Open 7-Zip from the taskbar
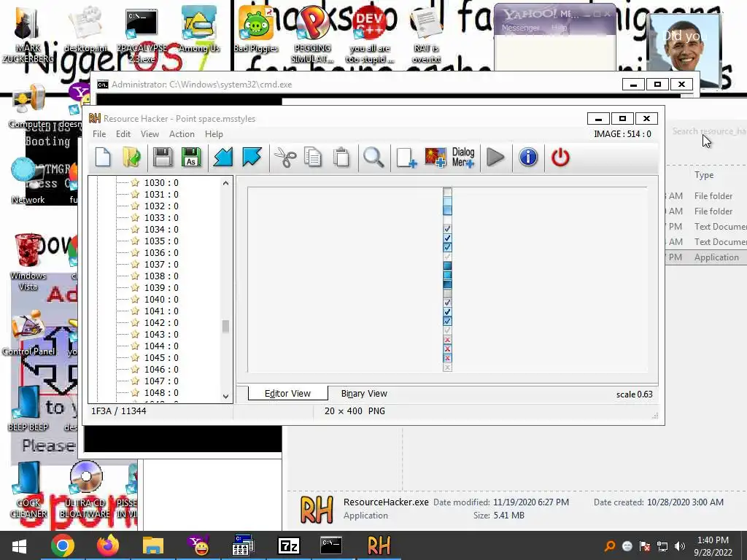747x560 pixels. click(289, 545)
